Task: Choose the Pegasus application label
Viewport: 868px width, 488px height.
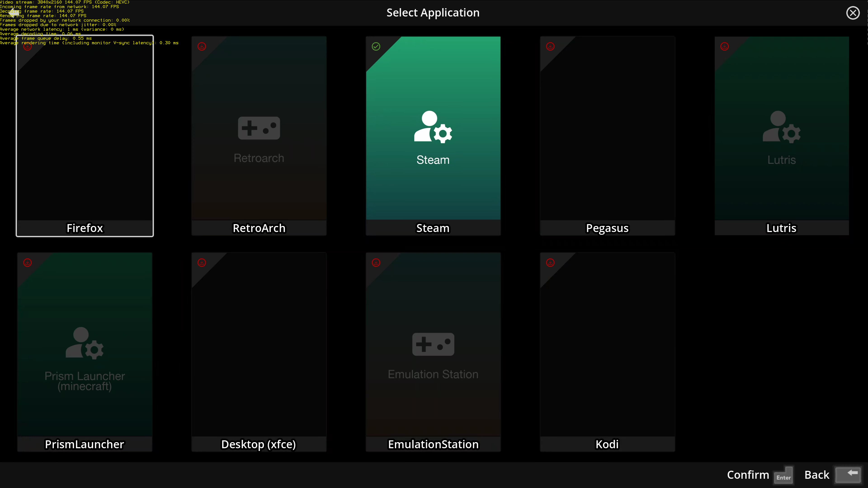Action: pyautogui.click(x=607, y=228)
